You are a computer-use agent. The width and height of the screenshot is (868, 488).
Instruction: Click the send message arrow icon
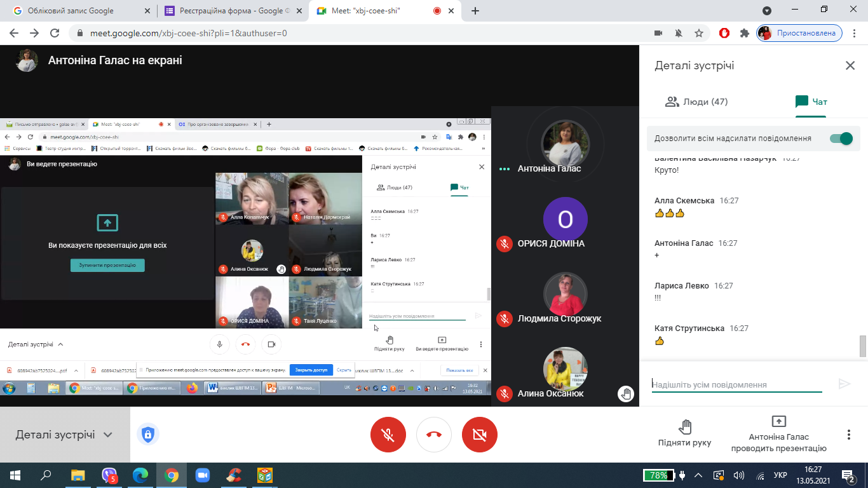click(844, 384)
